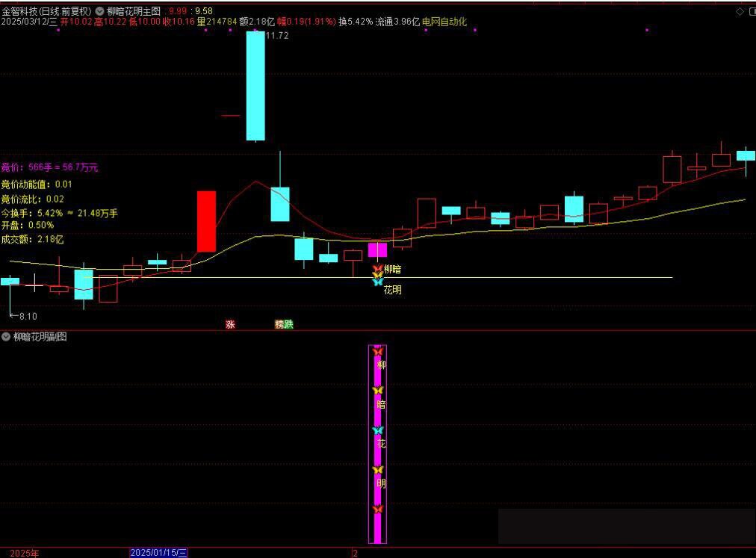Expand the 柳暗花明副图 indicator menu arrow
The width and height of the screenshot is (756, 558).
(6, 337)
